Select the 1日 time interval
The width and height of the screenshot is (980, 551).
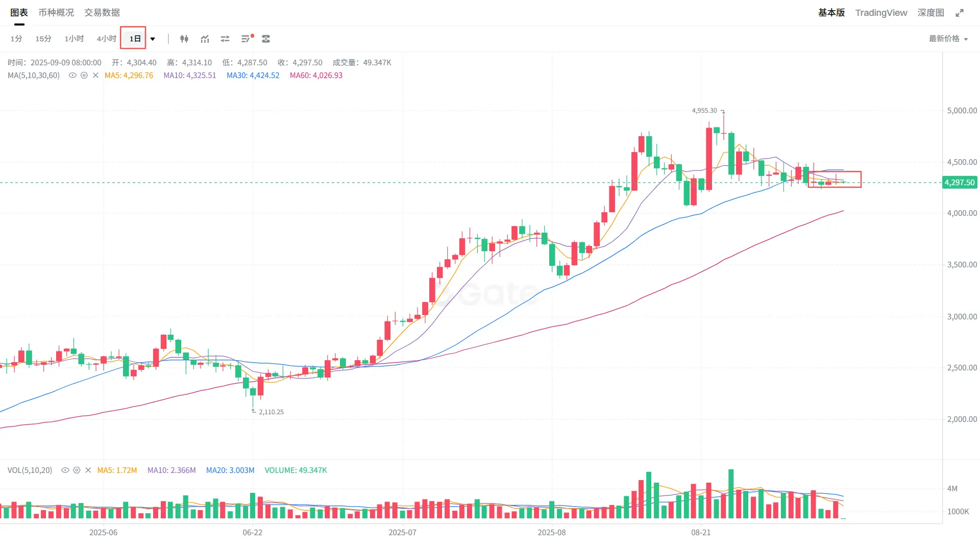point(135,39)
